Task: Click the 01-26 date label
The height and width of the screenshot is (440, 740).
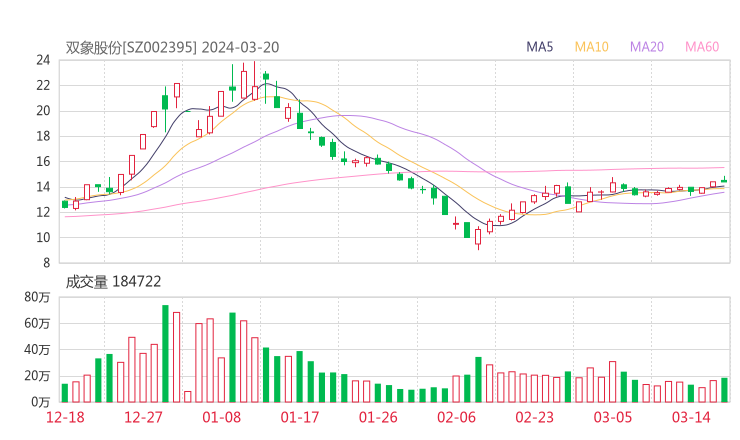Action: (x=378, y=417)
